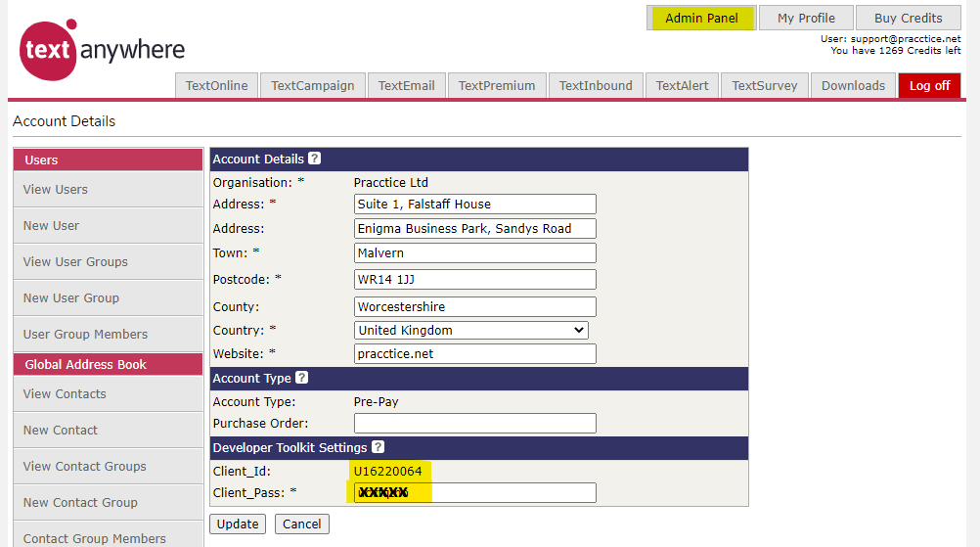Click the organisation name Pracctice Ltd
The image size is (980, 547).
(390, 183)
